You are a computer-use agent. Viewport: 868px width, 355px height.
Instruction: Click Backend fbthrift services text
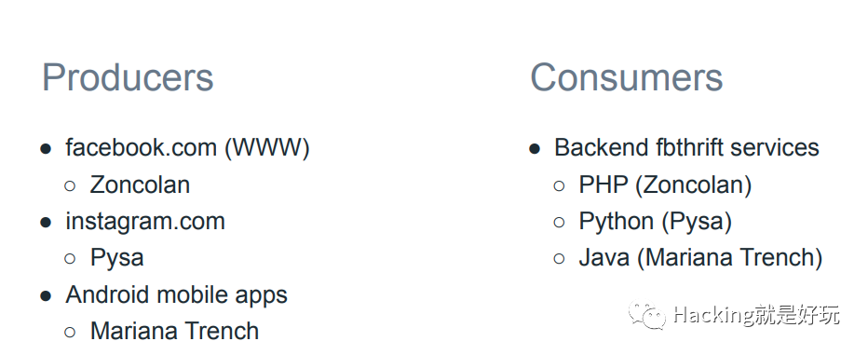coord(687,148)
